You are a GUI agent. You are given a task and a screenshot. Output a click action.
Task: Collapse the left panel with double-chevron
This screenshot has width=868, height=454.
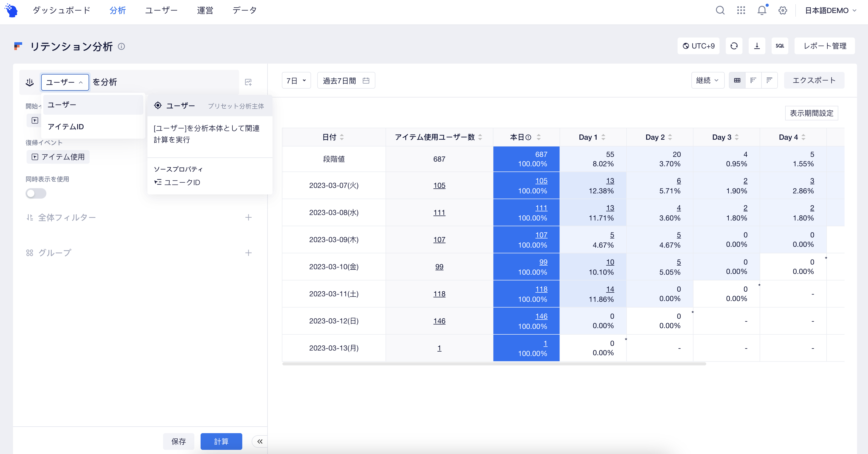click(x=260, y=441)
